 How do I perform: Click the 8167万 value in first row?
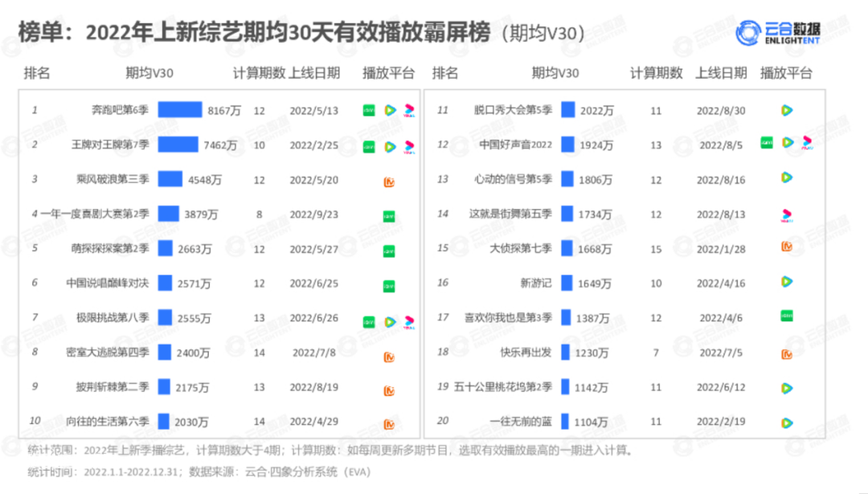point(224,111)
